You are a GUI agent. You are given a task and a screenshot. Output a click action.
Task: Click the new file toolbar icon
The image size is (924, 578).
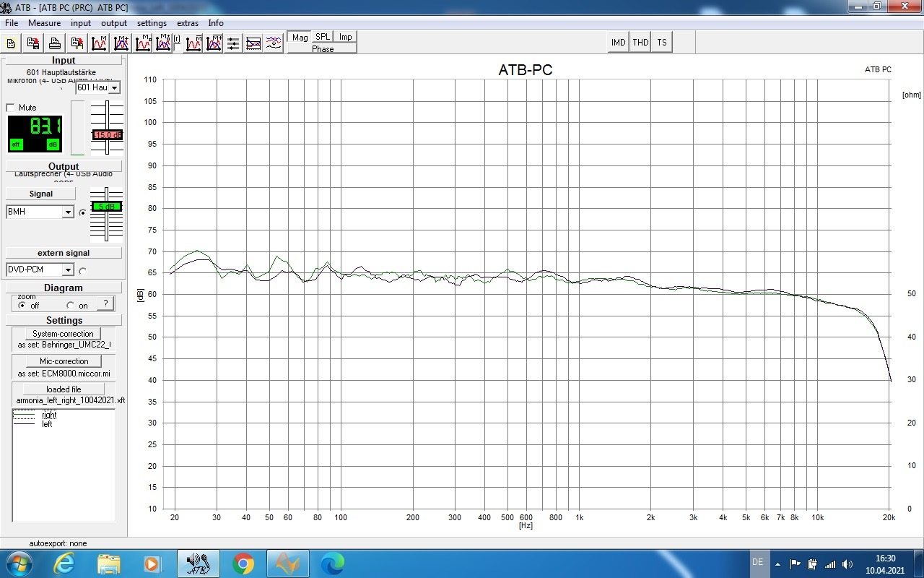(x=11, y=43)
